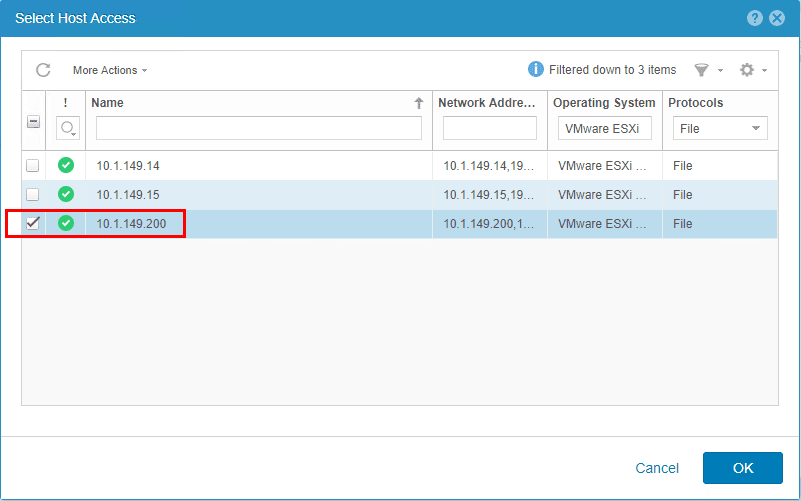Screen dimensions: 801x501
Task: Toggle the select-all header checkbox
Action: pyautogui.click(x=33, y=122)
